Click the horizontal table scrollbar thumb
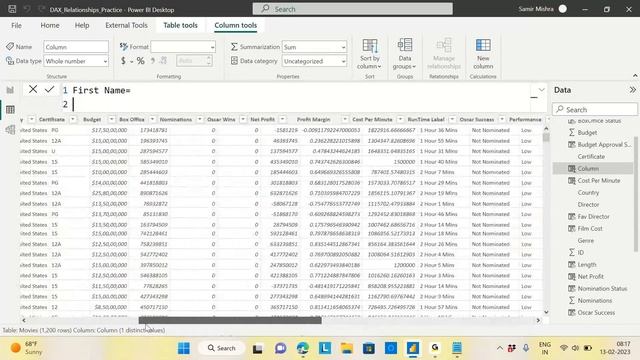640x360 pixels. [230, 320]
